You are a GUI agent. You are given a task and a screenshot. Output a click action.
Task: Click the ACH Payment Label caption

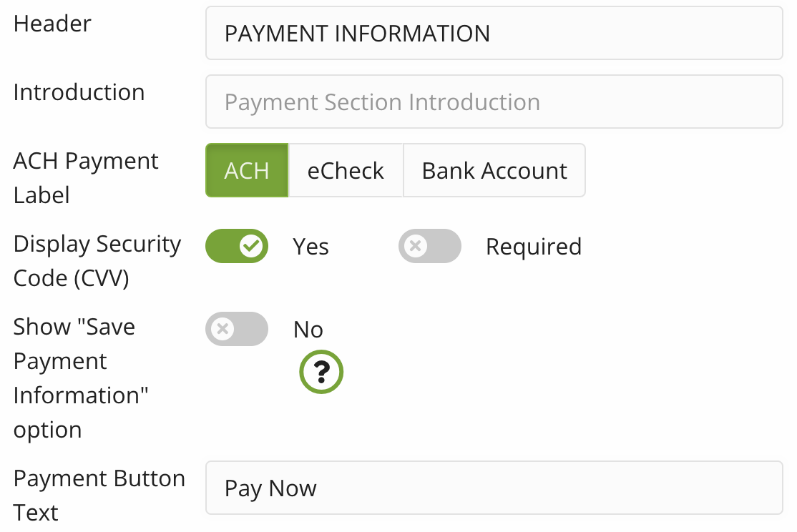pyautogui.click(x=86, y=177)
